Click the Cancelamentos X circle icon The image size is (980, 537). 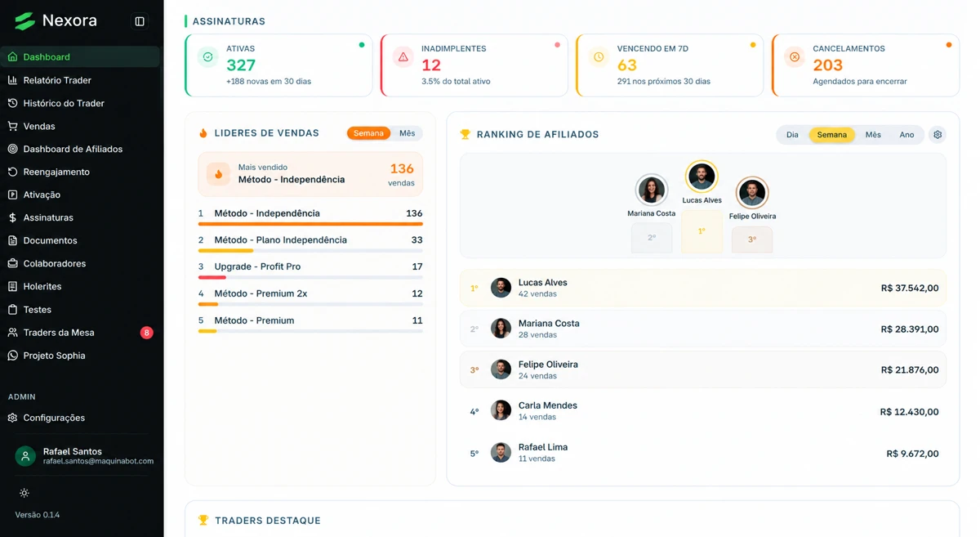[794, 57]
